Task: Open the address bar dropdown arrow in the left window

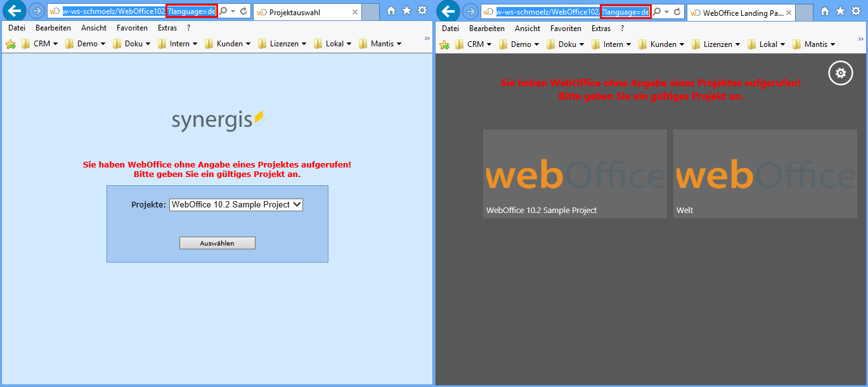Action: pyautogui.click(x=233, y=12)
